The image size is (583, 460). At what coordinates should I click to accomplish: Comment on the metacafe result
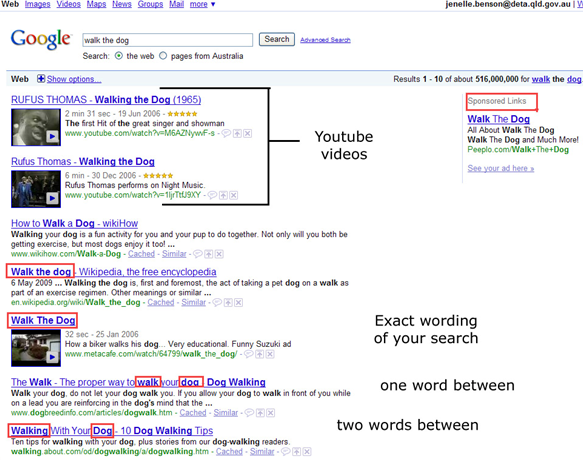click(249, 354)
